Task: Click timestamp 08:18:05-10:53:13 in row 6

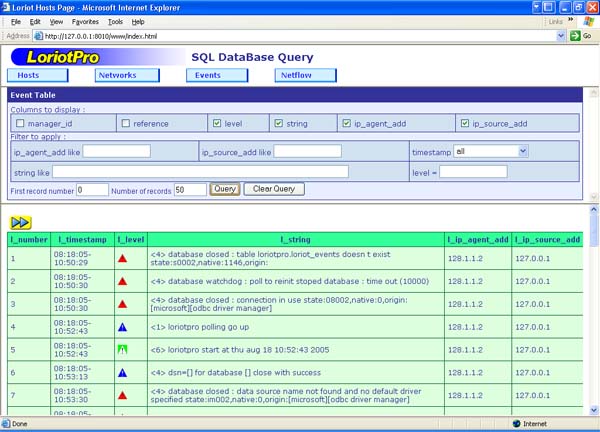Action: coord(72,373)
